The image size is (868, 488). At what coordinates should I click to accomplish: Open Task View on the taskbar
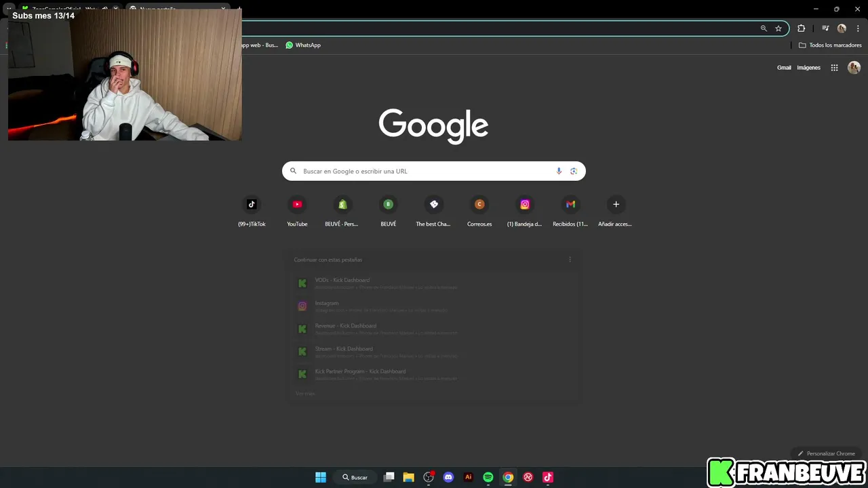[389, 477]
